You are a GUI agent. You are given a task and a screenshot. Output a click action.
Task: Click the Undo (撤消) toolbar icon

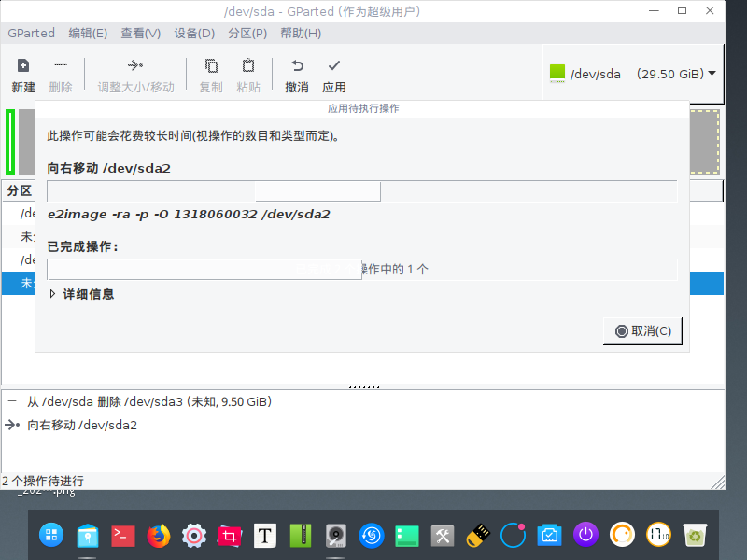(x=297, y=65)
